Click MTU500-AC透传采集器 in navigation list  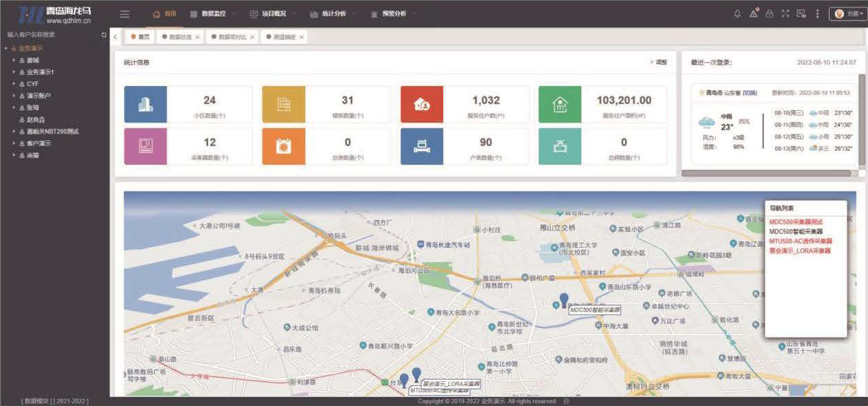[x=800, y=242]
